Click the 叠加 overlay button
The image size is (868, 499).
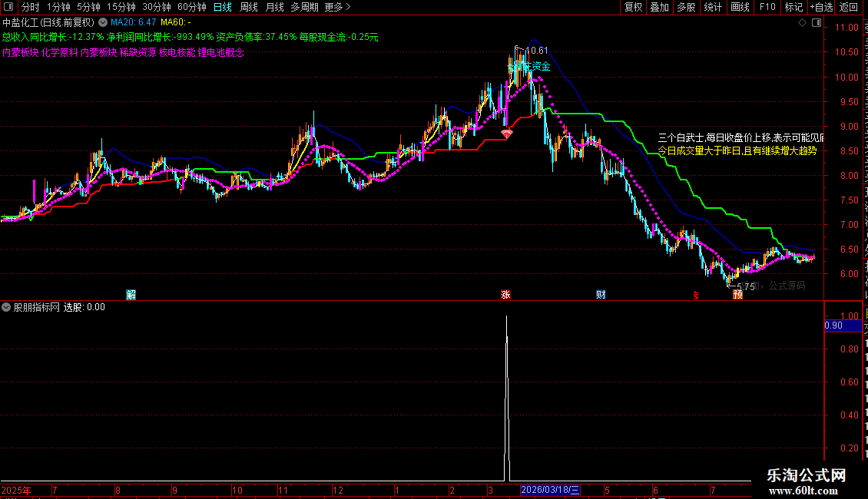tap(659, 7)
